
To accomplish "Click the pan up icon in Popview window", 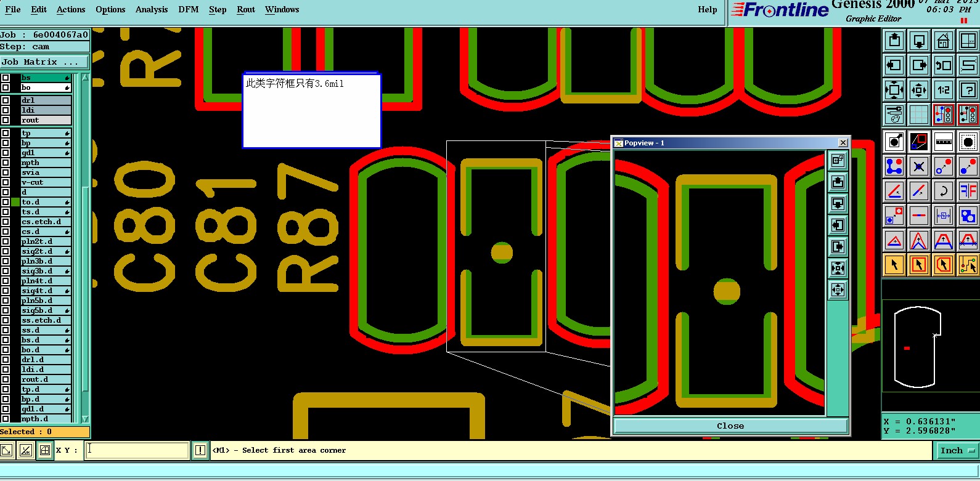I will click(x=838, y=182).
